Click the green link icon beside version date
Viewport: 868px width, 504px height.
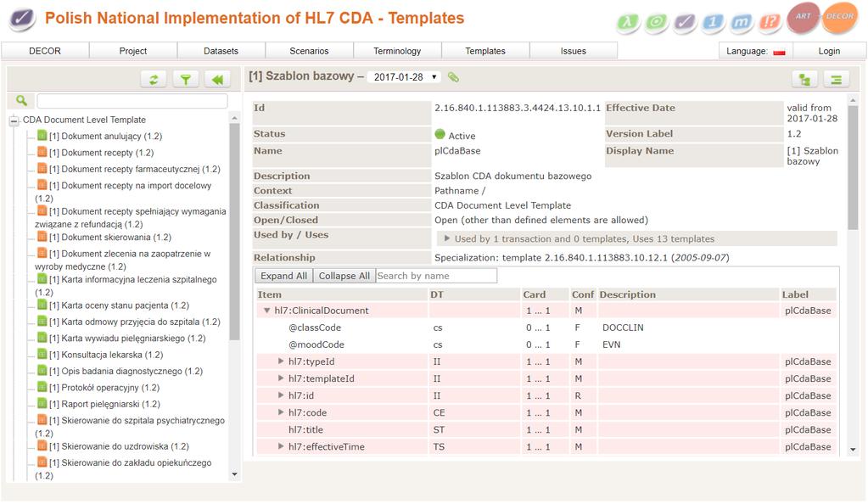pyautogui.click(x=453, y=77)
